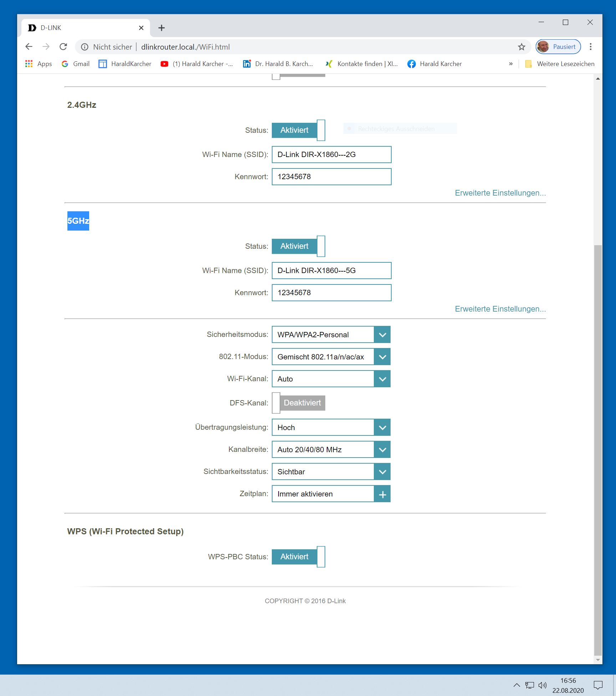The width and height of the screenshot is (616, 696).
Task: Edit the 2.4GHz Wi-Fi Name (SSID) field
Action: tap(331, 155)
